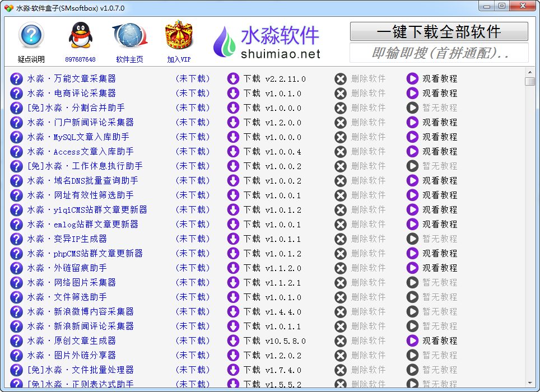The image size is (540, 392).
Task: Download 水淼·万能文章采集器 with its download icon
Action: (x=233, y=79)
